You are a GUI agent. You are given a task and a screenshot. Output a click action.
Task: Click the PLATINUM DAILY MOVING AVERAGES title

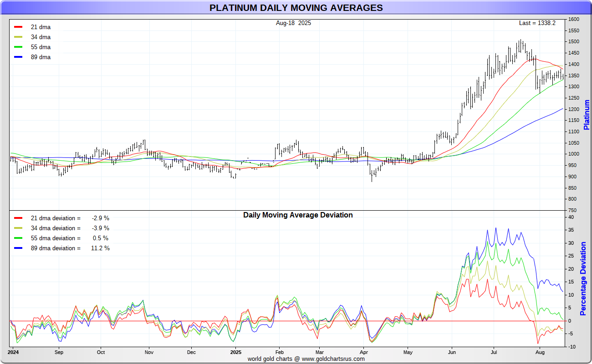click(296, 8)
